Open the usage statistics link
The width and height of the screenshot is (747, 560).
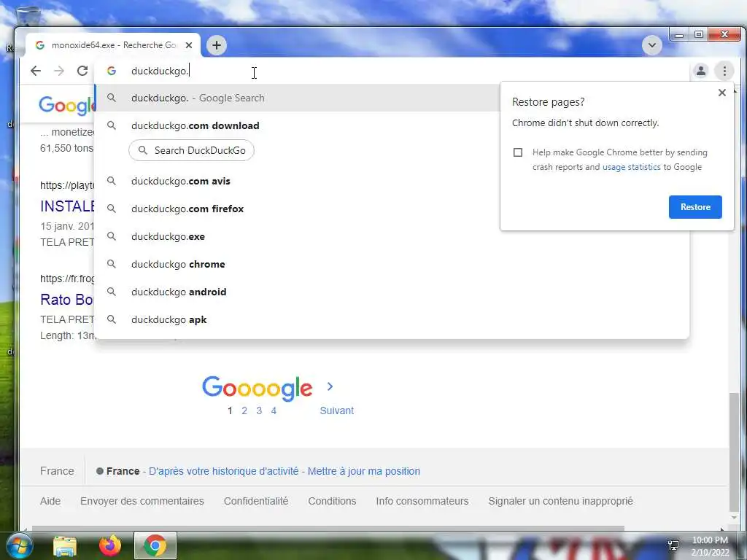click(x=631, y=167)
